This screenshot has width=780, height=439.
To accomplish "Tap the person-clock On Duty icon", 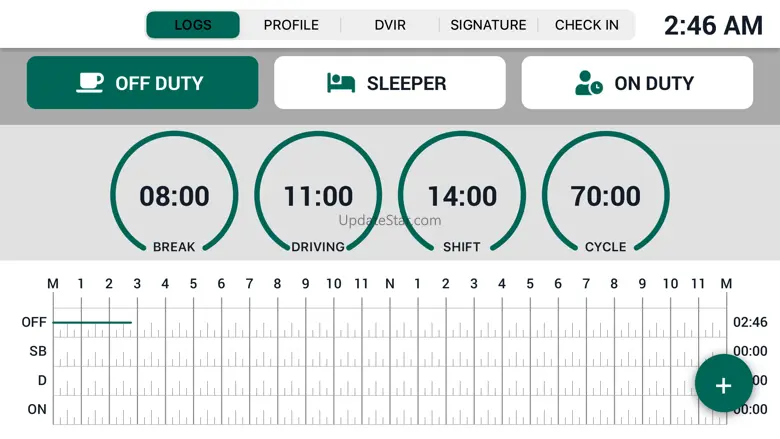I will pos(588,83).
